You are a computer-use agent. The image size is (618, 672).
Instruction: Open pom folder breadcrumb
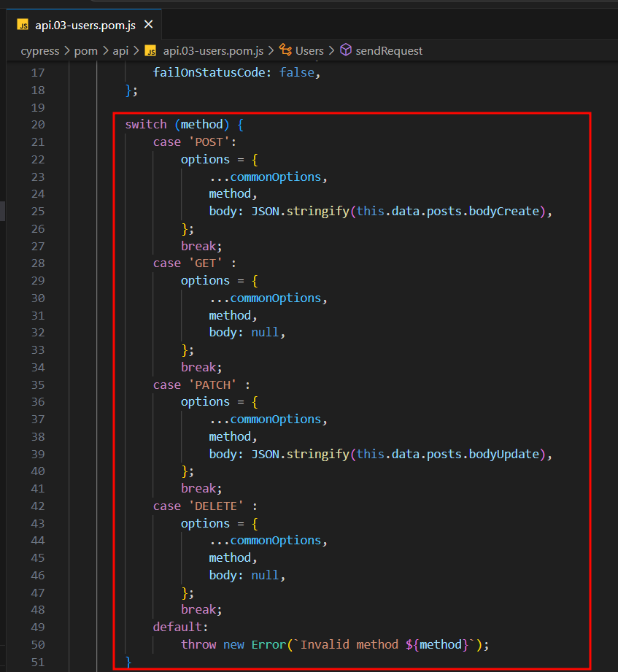(x=85, y=51)
